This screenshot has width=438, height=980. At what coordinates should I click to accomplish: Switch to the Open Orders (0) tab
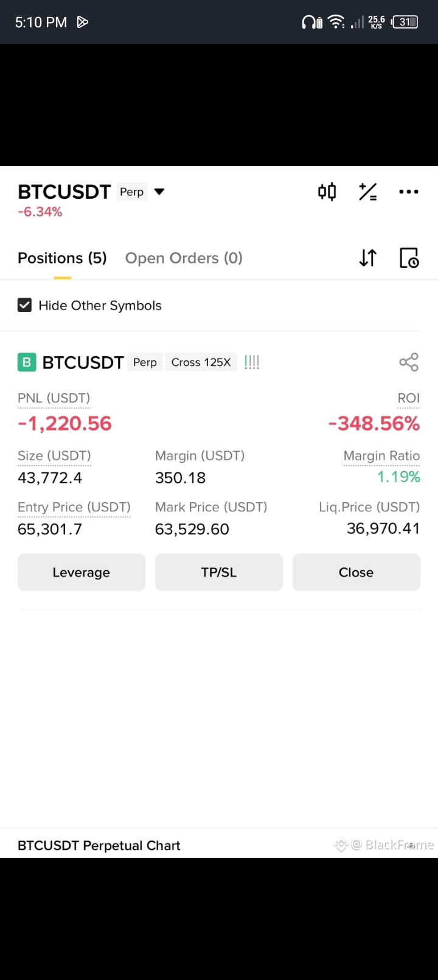[x=184, y=258]
